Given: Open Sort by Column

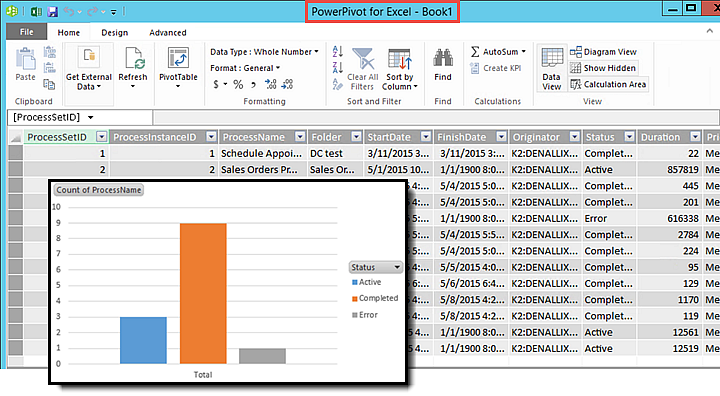Looking at the screenshot, I should pyautogui.click(x=399, y=69).
